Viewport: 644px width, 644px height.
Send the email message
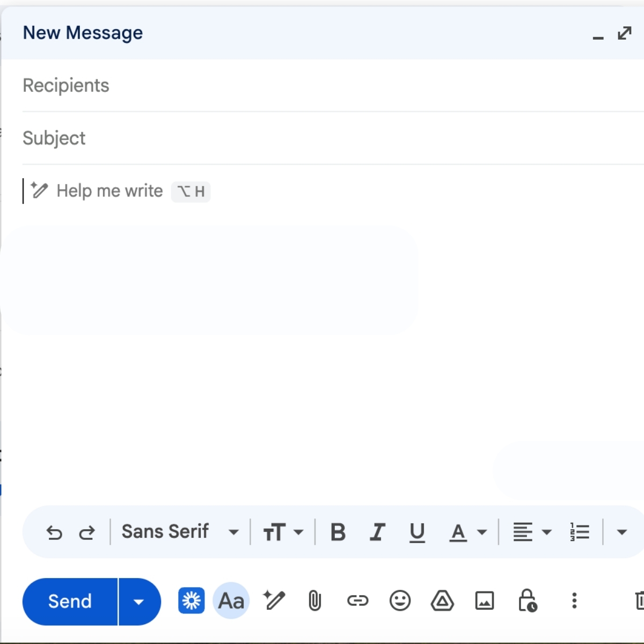pos(70,601)
